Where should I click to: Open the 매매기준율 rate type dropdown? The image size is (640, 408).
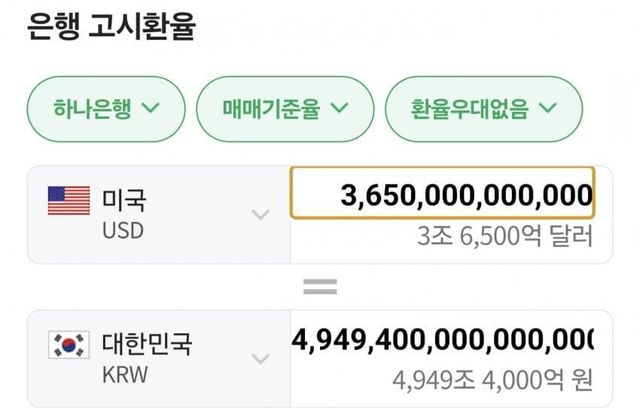[284, 107]
